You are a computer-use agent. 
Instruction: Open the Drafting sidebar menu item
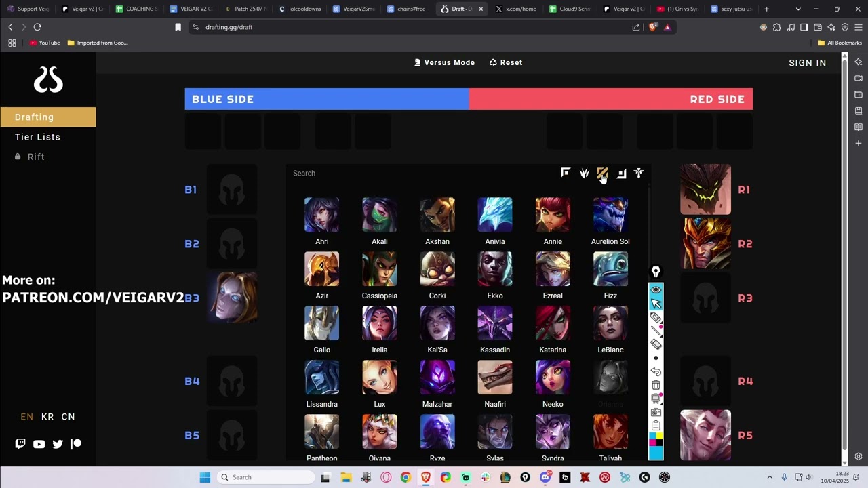point(47,117)
